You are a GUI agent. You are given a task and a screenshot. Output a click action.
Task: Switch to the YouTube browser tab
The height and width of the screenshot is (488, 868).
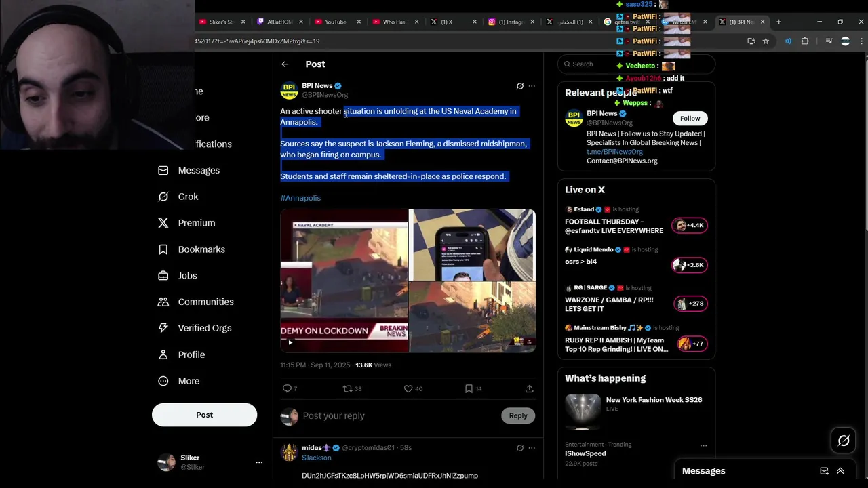pos(335,22)
